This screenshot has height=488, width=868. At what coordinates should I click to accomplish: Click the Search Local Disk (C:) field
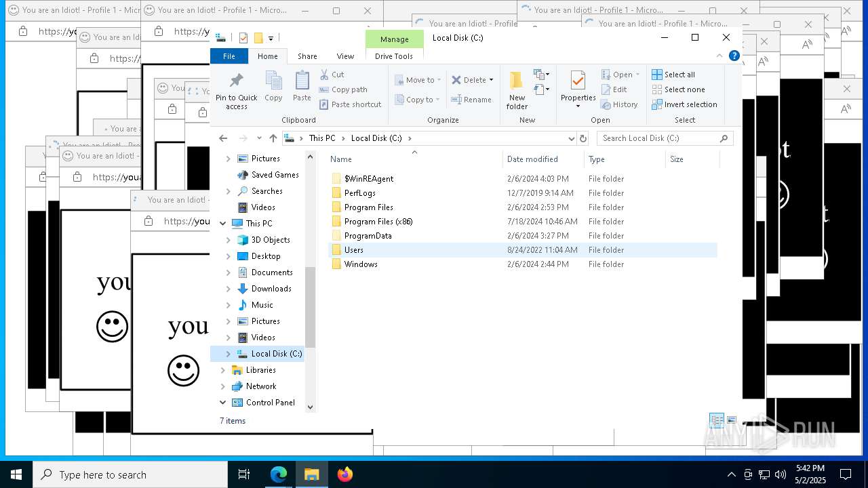pos(665,138)
